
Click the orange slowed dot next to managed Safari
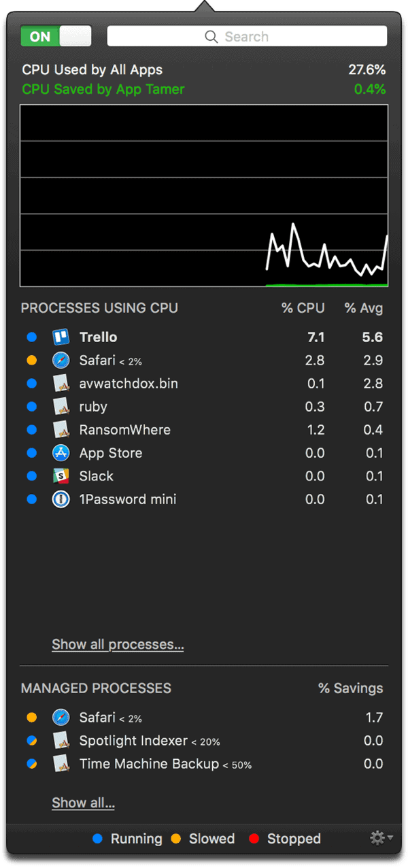click(31, 718)
